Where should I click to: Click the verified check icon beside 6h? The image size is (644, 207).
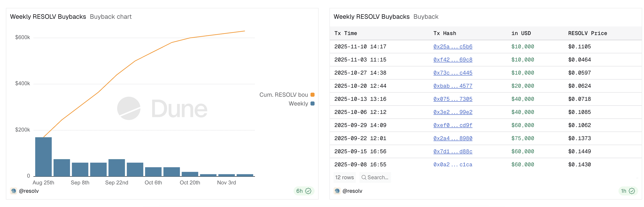pyautogui.click(x=308, y=191)
